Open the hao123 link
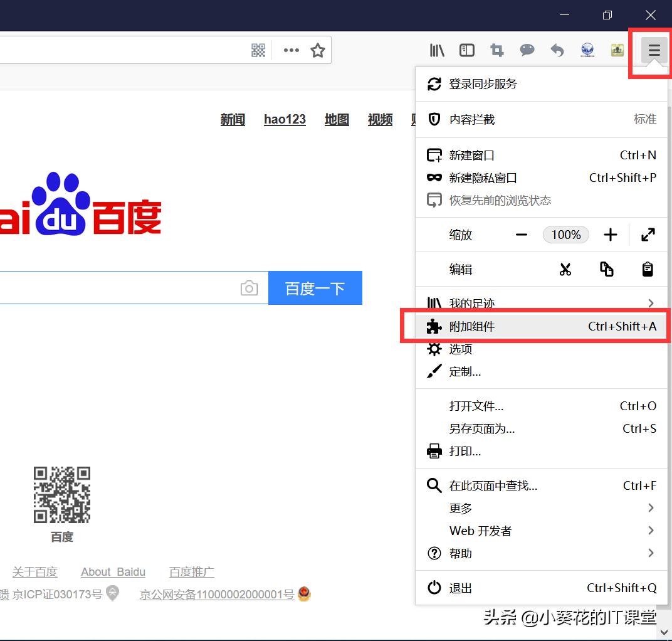The image size is (672, 641). [x=285, y=120]
